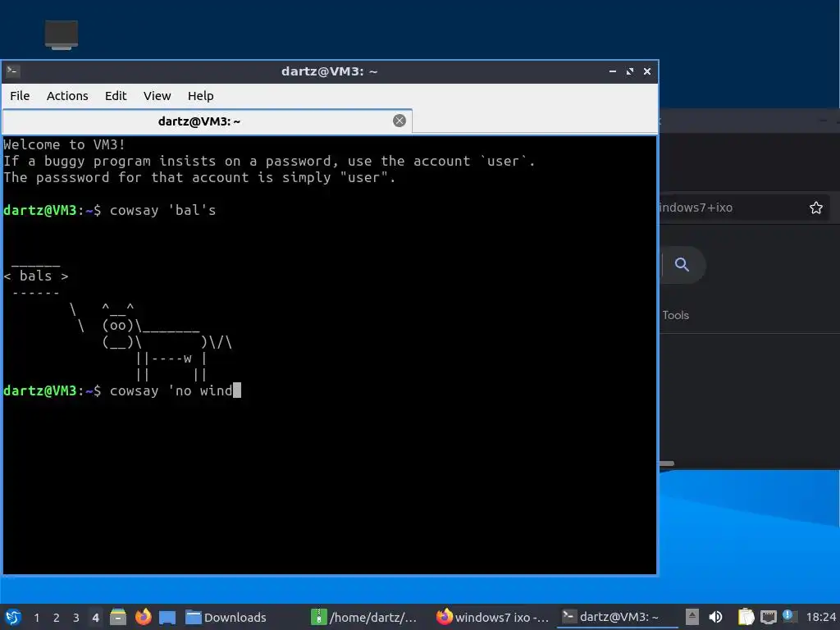This screenshot has height=630, width=840.
Task: Open the volume control tray icon
Action: [x=715, y=617]
